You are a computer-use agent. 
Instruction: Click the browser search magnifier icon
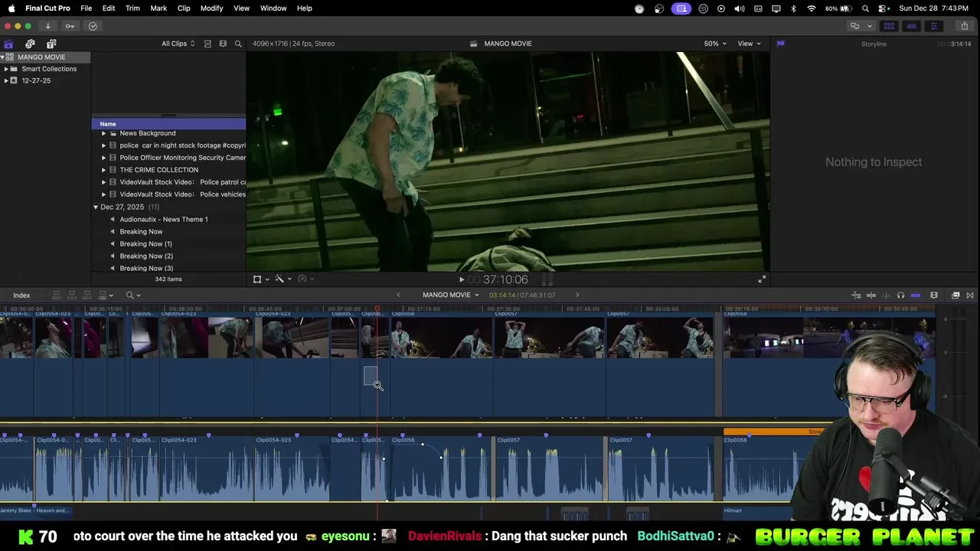tap(238, 44)
